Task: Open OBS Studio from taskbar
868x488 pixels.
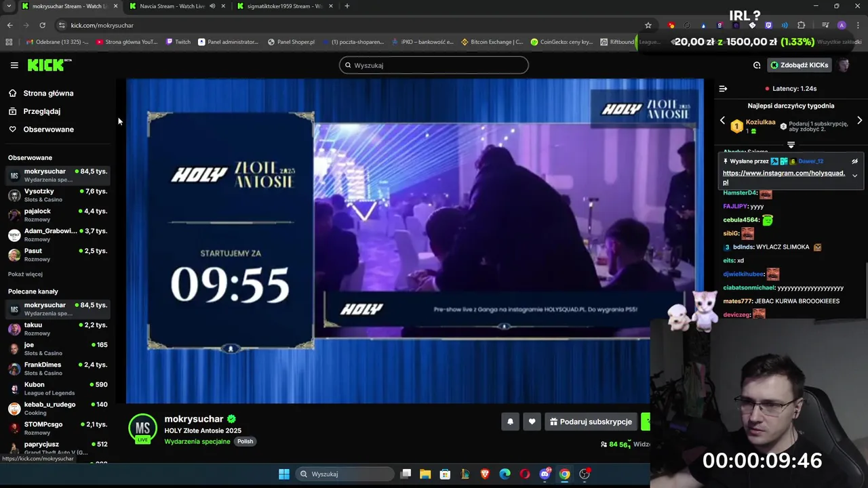Action: point(585,474)
